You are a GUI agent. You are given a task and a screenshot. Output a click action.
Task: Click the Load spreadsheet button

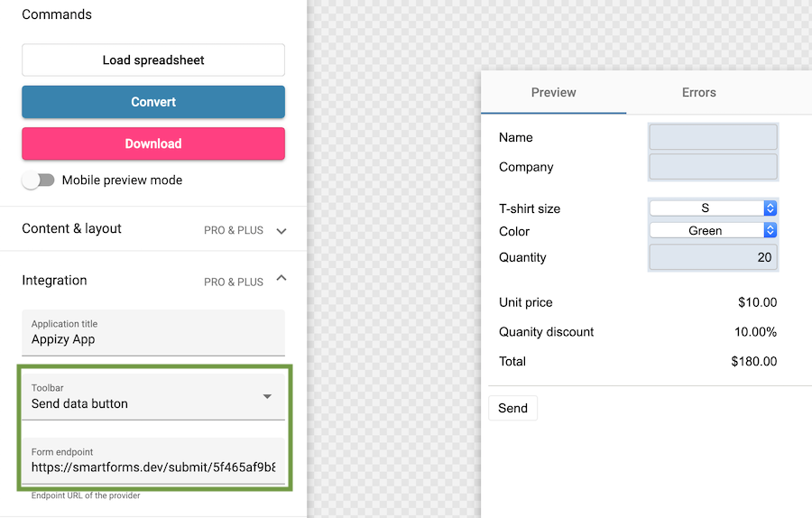point(153,60)
